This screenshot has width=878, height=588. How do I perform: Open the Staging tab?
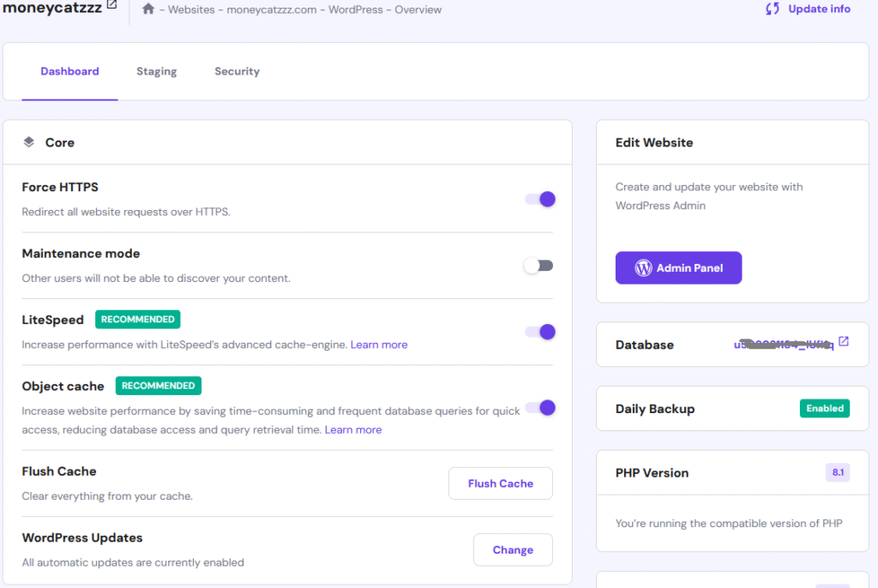click(x=157, y=71)
